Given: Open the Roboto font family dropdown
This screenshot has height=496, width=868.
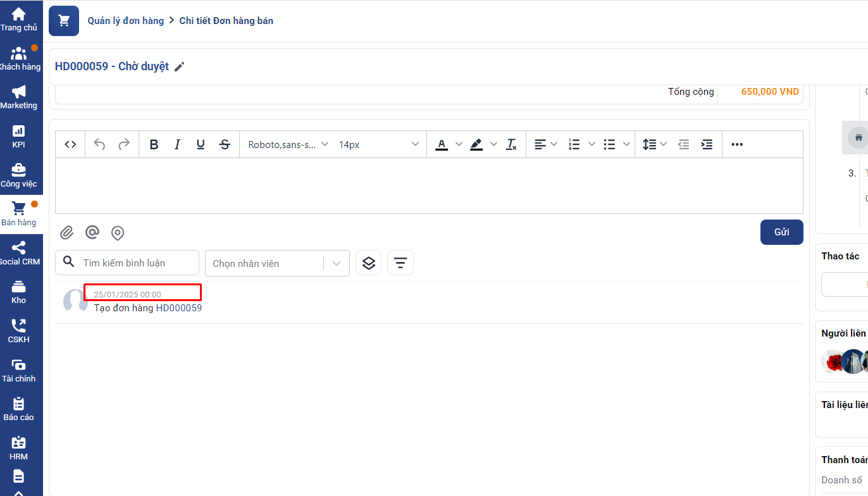Looking at the screenshot, I should pos(288,144).
